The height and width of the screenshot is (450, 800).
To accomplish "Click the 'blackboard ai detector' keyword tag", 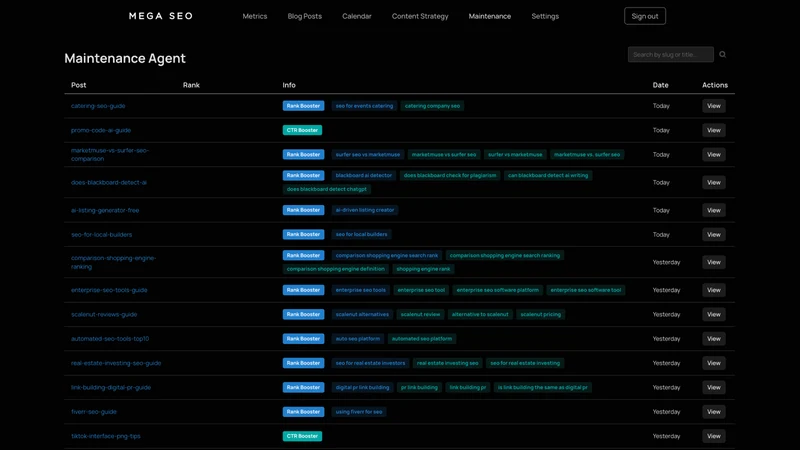I will (364, 176).
